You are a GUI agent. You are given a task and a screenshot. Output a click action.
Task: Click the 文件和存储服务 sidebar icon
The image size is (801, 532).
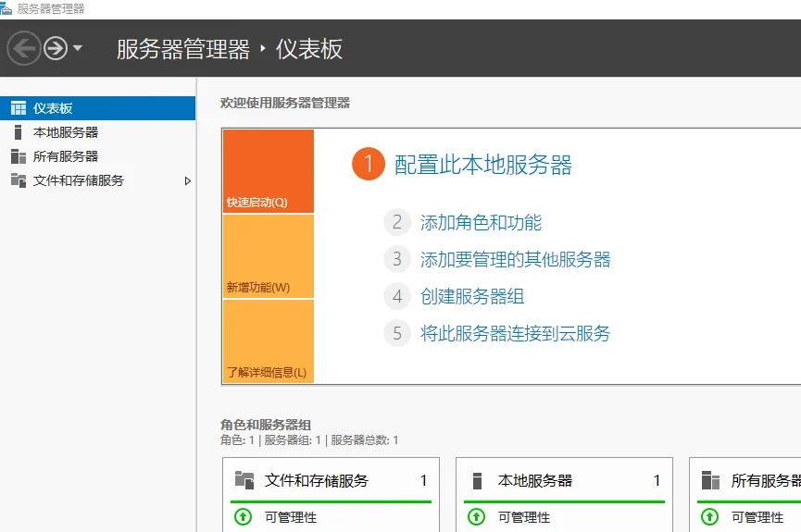tap(18, 180)
